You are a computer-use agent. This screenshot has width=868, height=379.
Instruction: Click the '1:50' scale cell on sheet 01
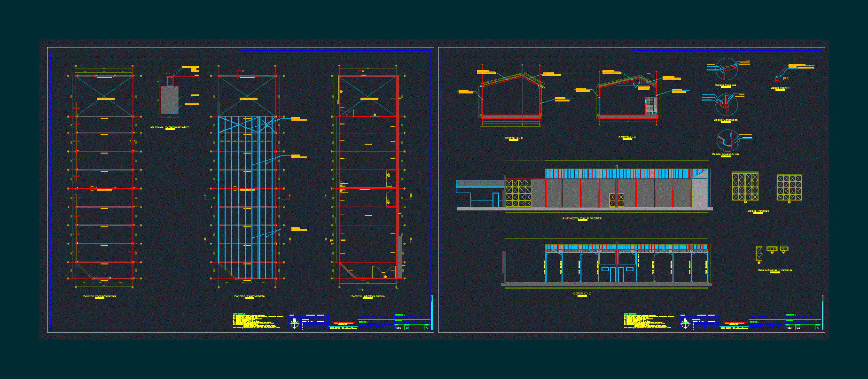[399, 327]
